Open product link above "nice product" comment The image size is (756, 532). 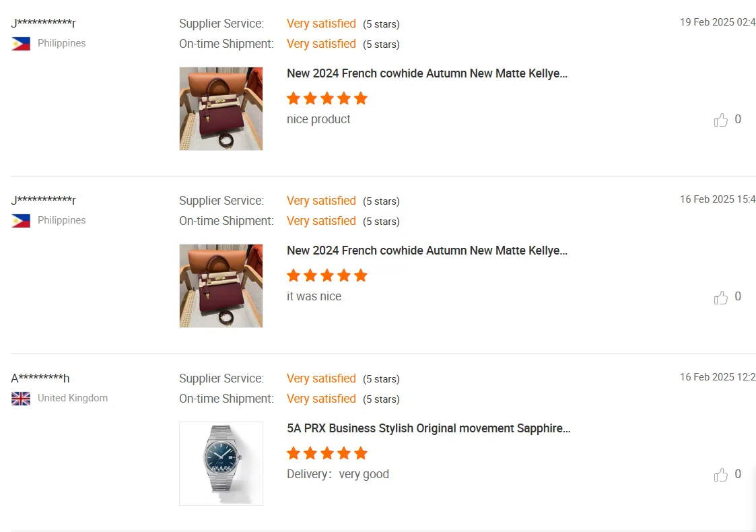click(x=427, y=73)
